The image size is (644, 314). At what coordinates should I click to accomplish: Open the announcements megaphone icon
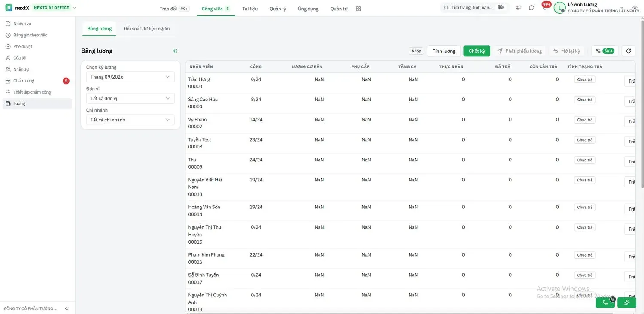pyautogui.click(x=518, y=8)
